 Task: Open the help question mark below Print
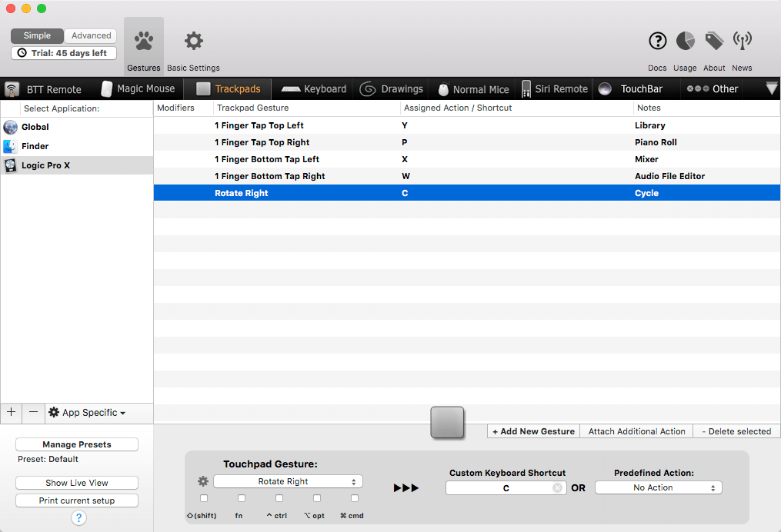pyautogui.click(x=78, y=518)
